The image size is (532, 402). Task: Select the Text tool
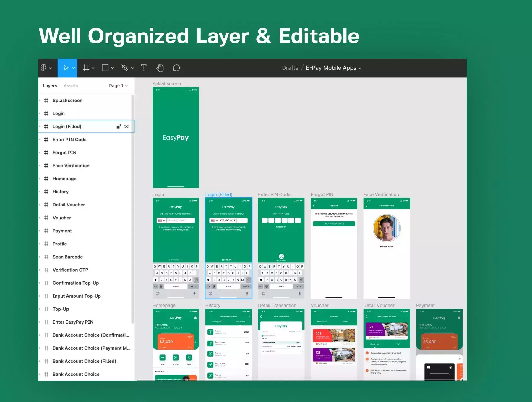[x=144, y=68]
